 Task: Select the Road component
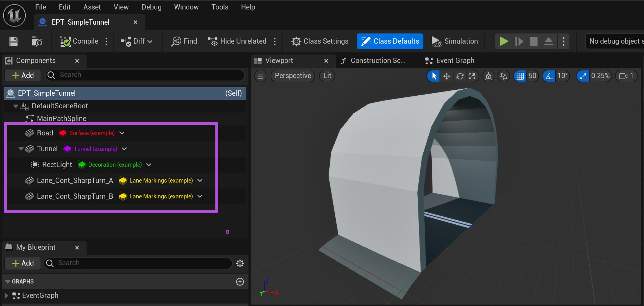tap(45, 133)
